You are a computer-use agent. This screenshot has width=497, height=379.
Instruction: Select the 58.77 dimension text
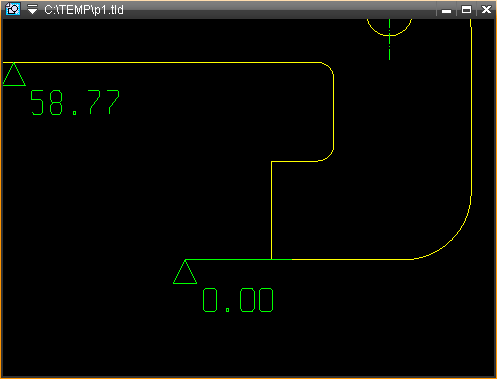click(x=75, y=102)
